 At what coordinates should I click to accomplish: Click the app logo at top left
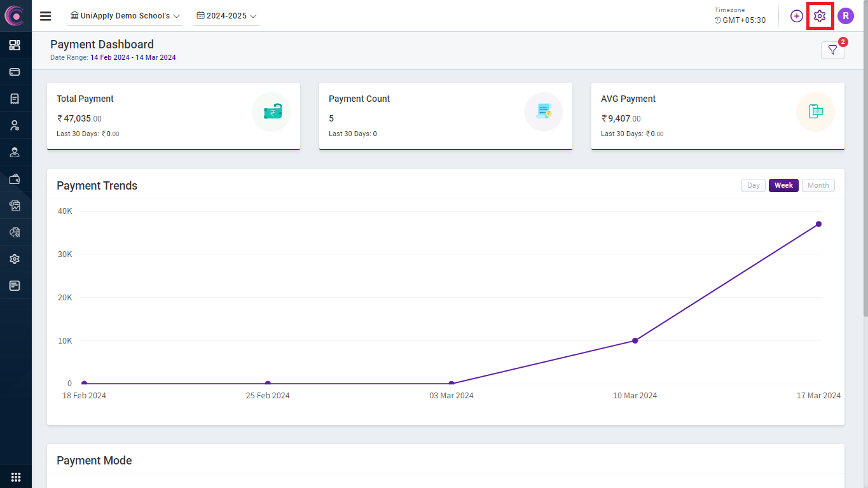(x=15, y=16)
